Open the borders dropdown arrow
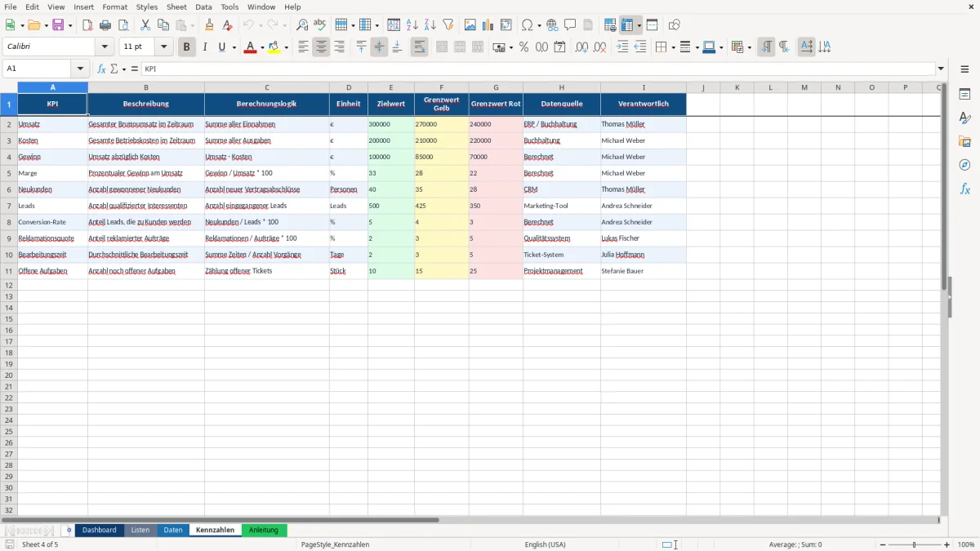980x551 pixels. pos(672,47)
